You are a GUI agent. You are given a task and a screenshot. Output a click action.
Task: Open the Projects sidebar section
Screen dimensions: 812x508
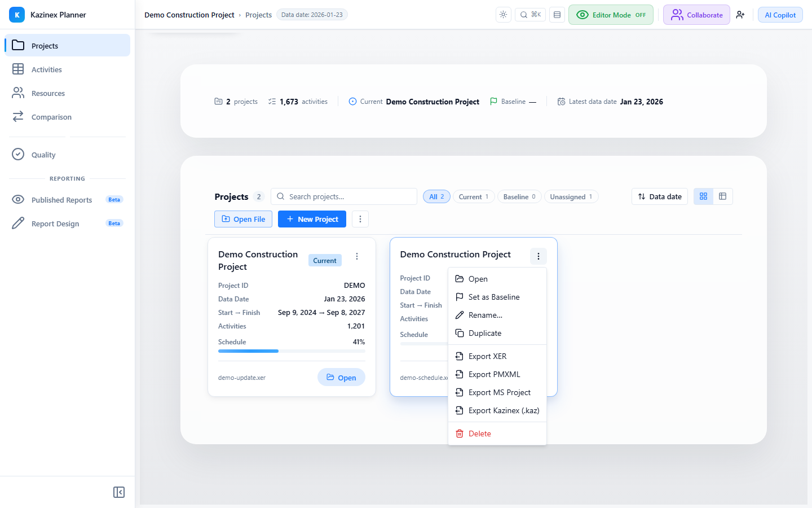tap(67, 45)
